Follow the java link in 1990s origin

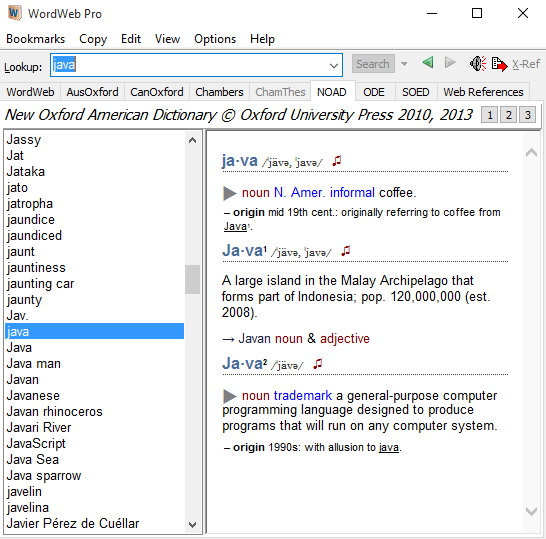389,447
